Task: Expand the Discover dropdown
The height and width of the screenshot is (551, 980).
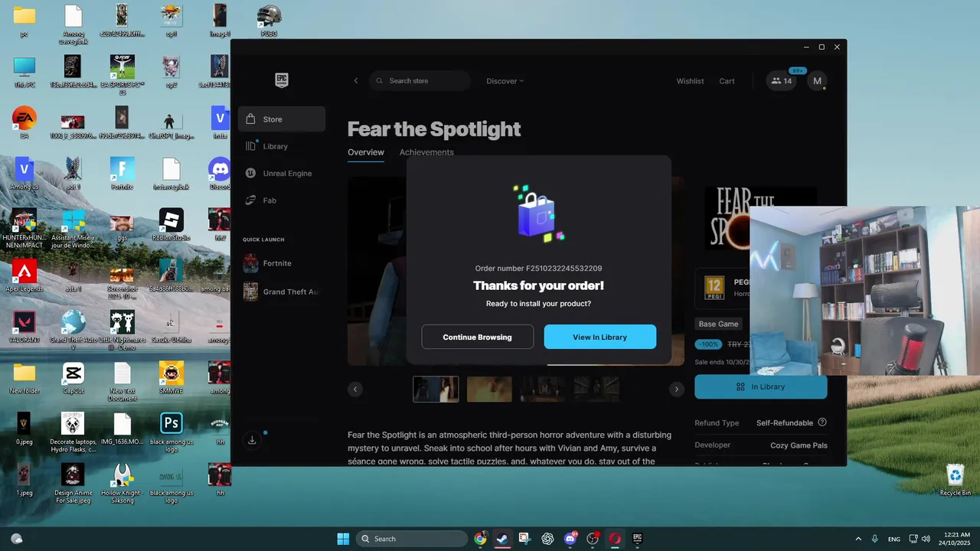Action: click(x=505, y=81)
